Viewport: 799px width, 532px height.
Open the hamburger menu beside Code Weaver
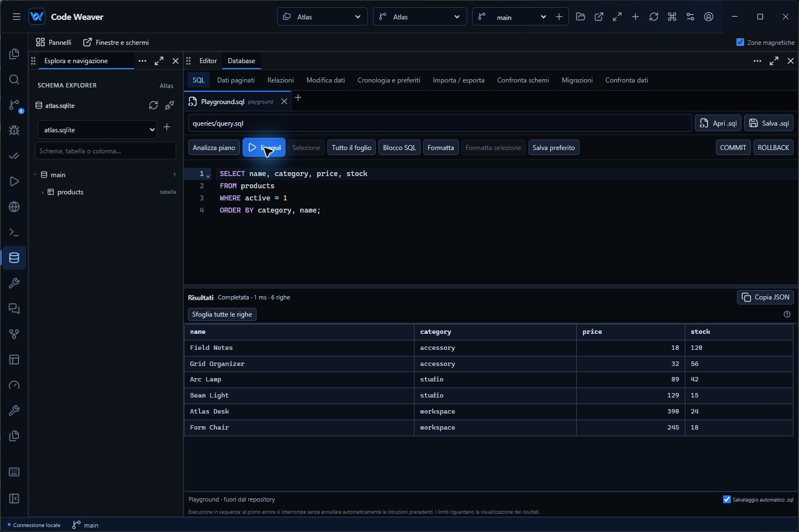(16, 17)
